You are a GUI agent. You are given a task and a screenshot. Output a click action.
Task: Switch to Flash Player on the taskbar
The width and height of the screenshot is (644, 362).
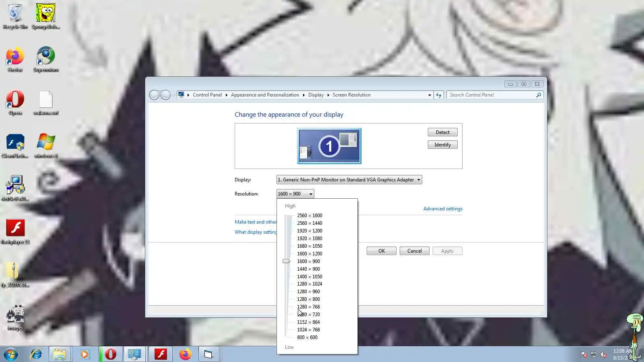tap(161, 354)
